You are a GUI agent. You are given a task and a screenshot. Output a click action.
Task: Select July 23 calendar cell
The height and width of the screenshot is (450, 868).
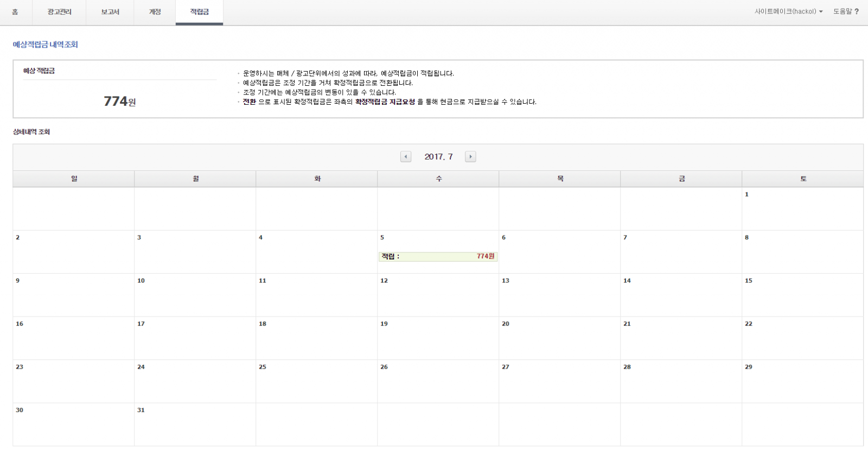(x=73, y=381)
